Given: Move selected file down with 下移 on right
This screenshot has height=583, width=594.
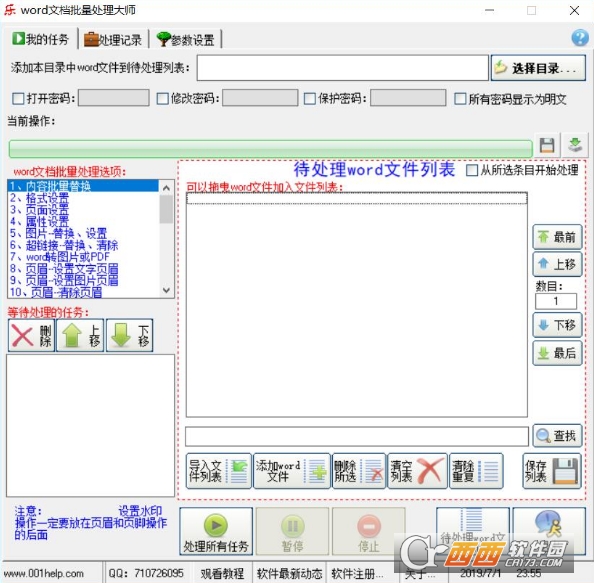Looking at the screenshot, I should point(557,325).
